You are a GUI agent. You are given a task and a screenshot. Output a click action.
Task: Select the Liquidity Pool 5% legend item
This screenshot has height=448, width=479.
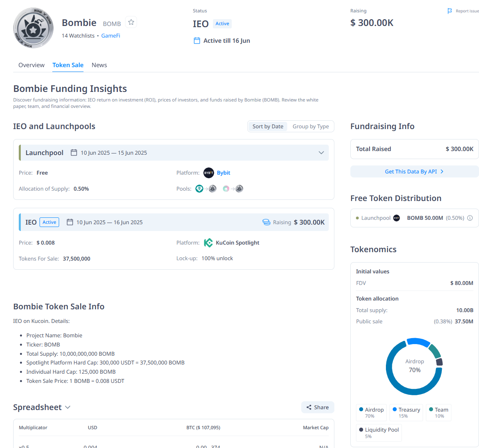click(379, 433)
